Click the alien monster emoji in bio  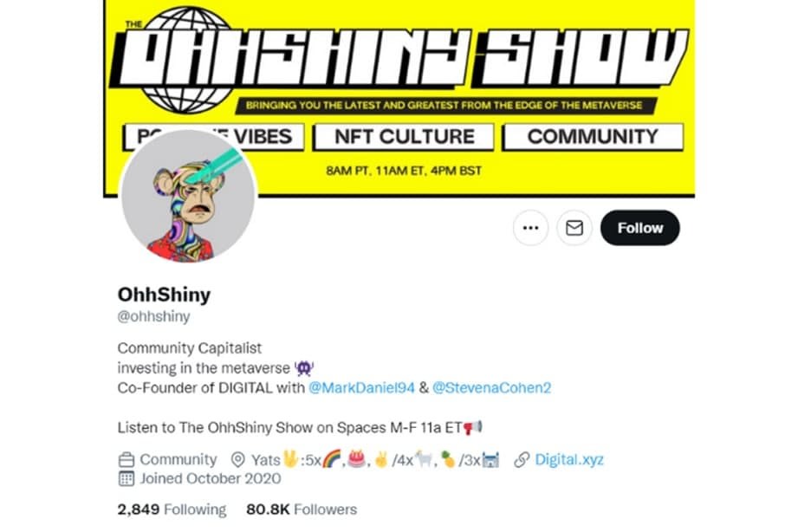pyautogui.click(x=304, y=367)
